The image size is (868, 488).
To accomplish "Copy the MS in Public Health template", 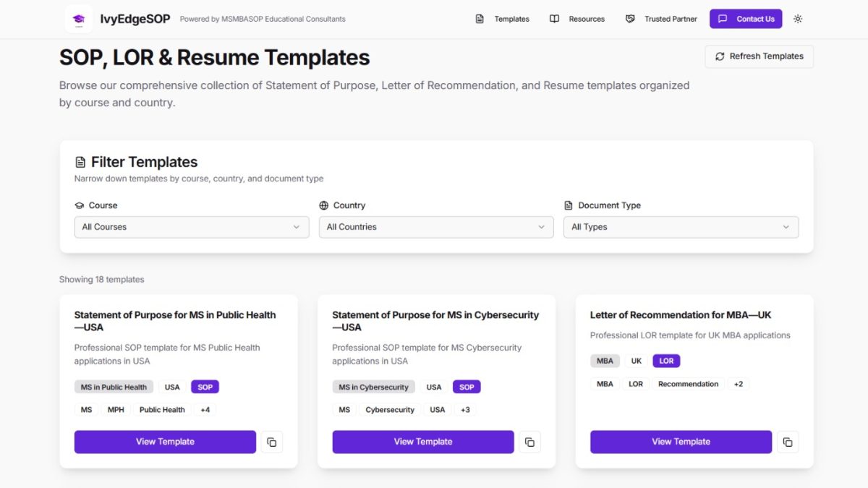I will point(272,442).
